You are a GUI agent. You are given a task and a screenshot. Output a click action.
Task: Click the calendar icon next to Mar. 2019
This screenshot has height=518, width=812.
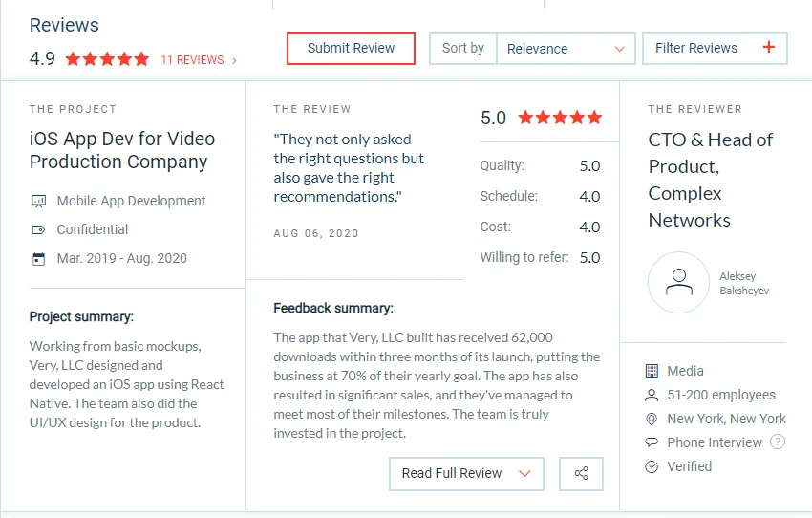click(39, 258)
